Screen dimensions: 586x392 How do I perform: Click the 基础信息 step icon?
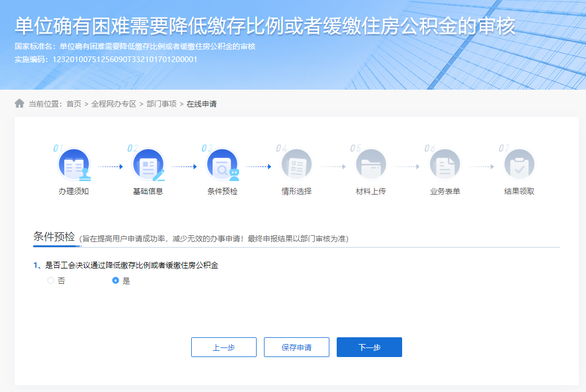pos(148,164)
